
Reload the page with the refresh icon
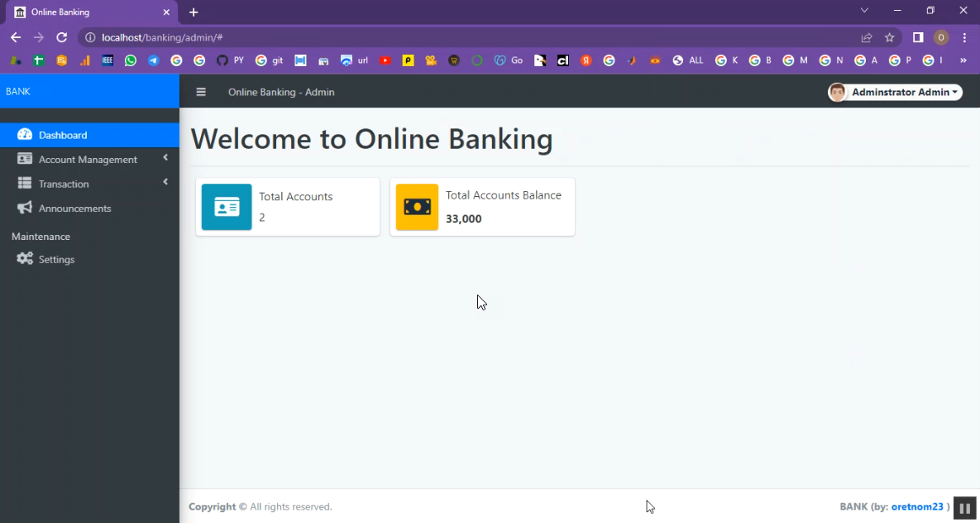pos(61,37)
